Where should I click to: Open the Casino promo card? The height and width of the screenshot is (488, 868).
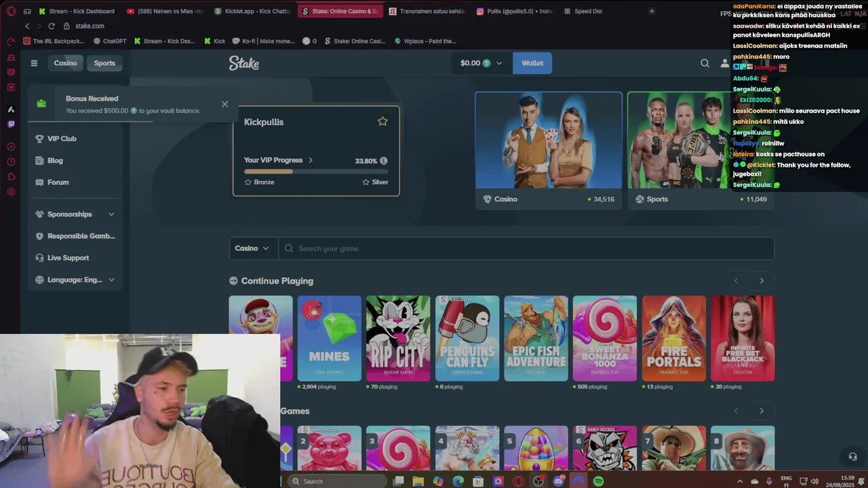(549, 150)
